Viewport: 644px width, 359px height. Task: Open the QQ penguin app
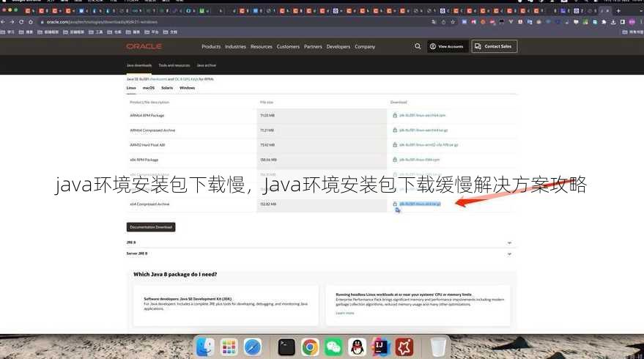[358, 347]
